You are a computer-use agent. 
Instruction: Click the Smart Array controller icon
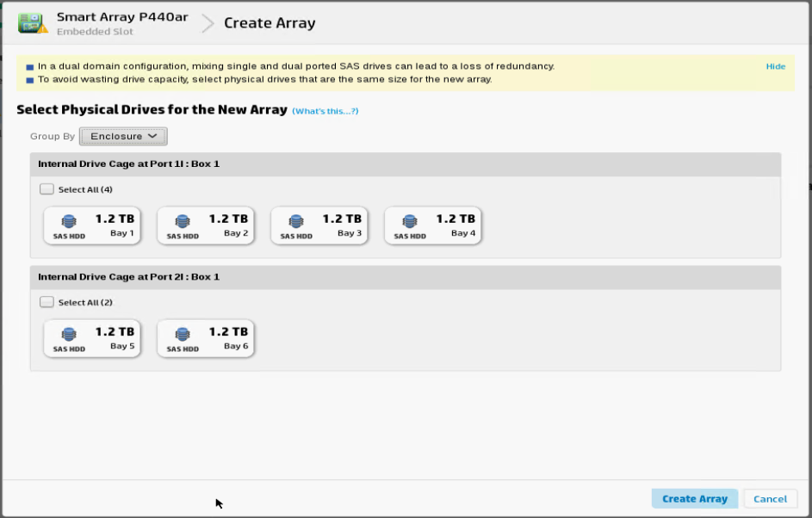[32, 22]
